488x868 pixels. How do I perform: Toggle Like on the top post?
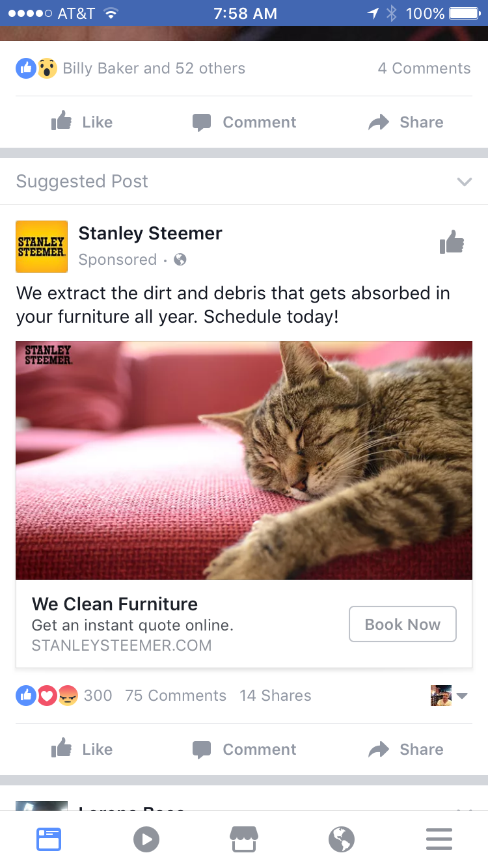pos(82,122)
